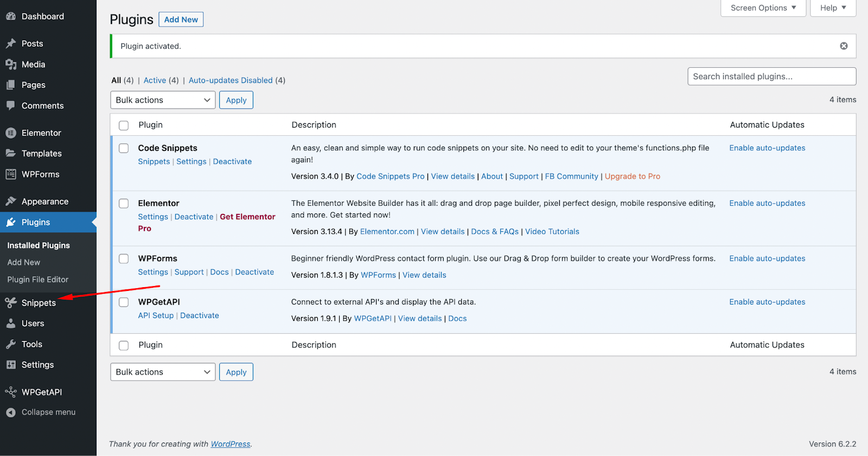Click the Comments speech bubble icon
868x456 pixels.
pyautogui.click(x=11, y=105)
